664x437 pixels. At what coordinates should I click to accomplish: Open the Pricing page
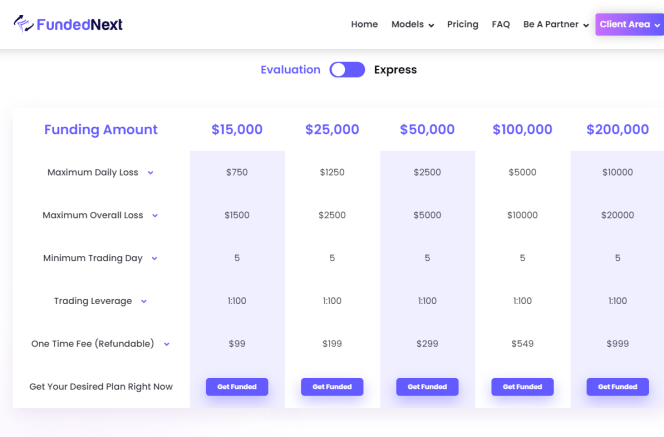(x=462, y=24)
